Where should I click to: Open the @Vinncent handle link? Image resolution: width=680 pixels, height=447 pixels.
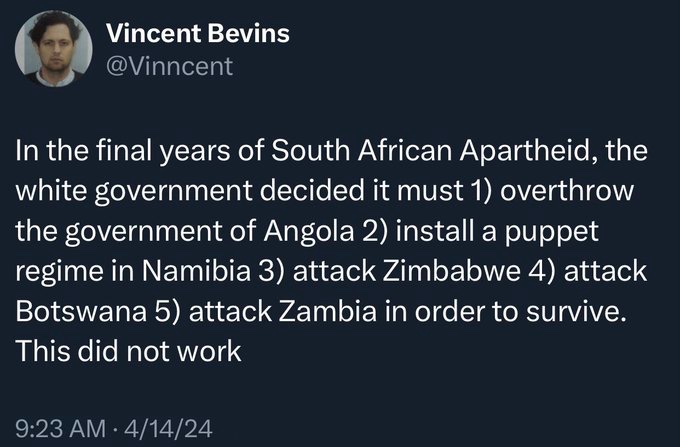pos(170,66)
